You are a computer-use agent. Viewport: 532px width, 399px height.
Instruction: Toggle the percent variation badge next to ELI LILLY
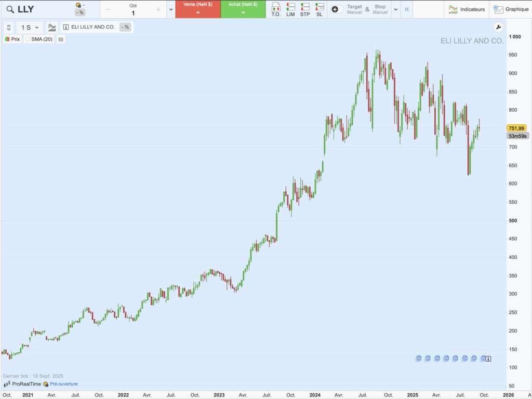tap(125, 26)
